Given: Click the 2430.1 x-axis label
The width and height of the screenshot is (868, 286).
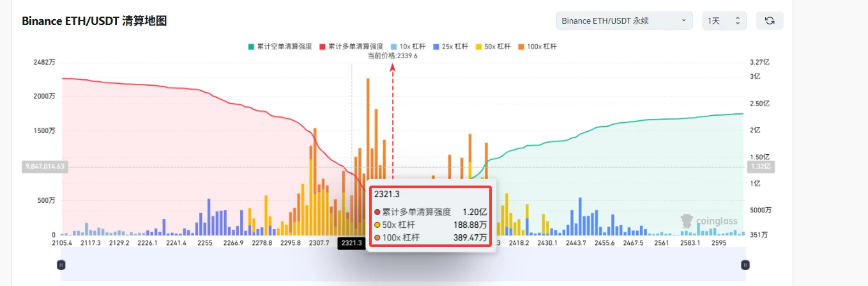Looking at the screenshot, I should [547, 243].
